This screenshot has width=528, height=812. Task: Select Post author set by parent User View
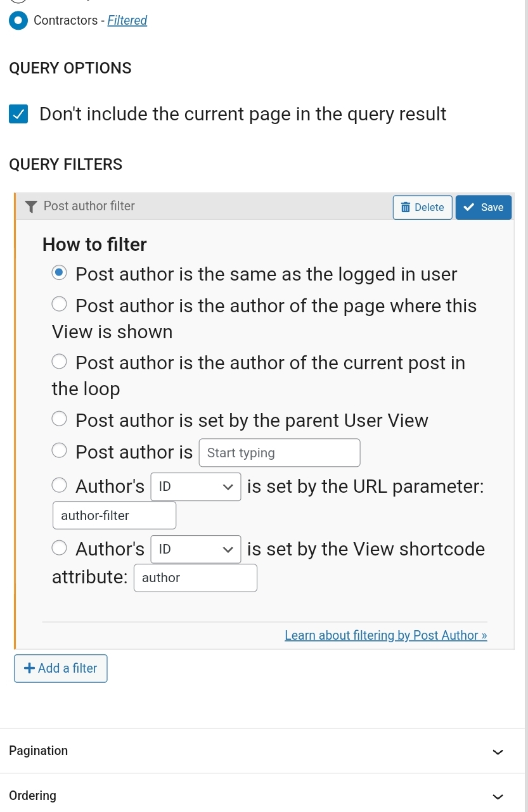(x=59, y=419)
